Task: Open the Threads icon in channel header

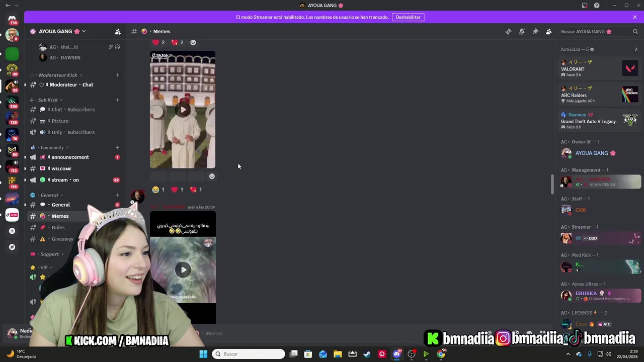Action: pos(508,31)
